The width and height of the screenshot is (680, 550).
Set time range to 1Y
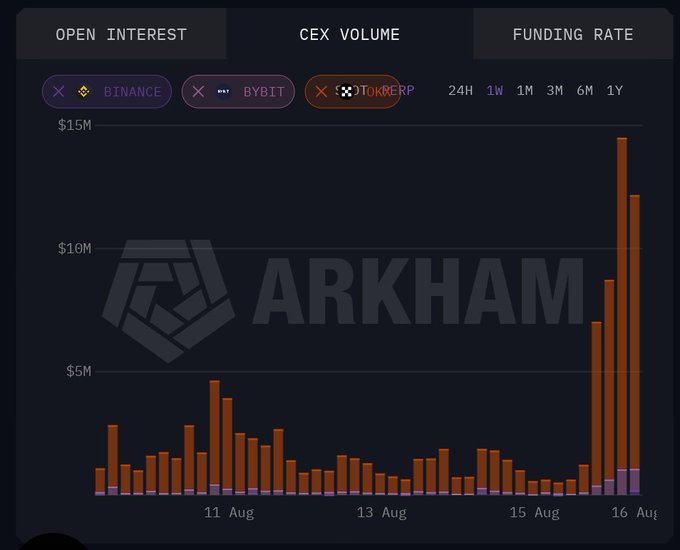615,90
